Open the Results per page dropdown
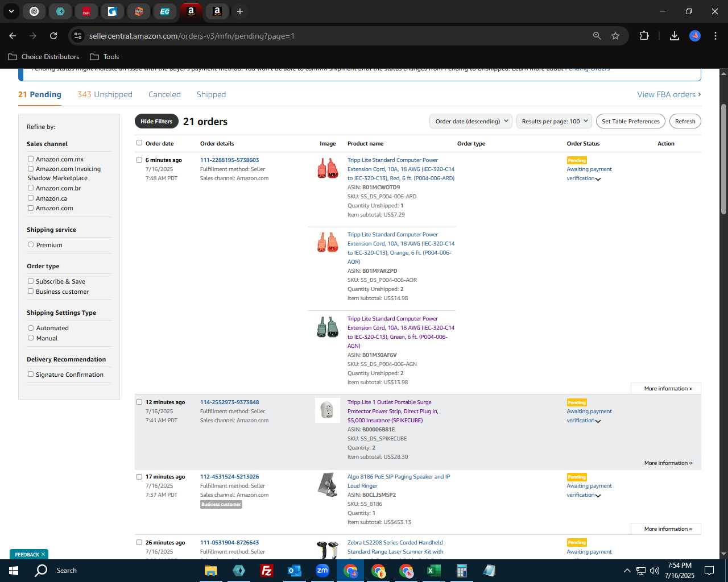The image size is (728, 582). click(x=554, y=121)
